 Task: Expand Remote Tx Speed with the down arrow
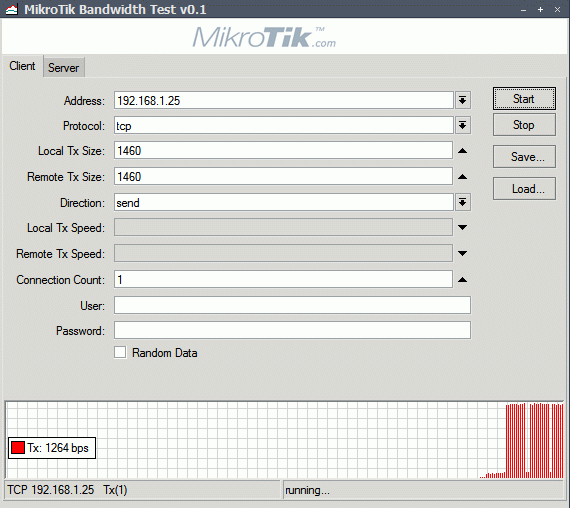pos(462,253)
